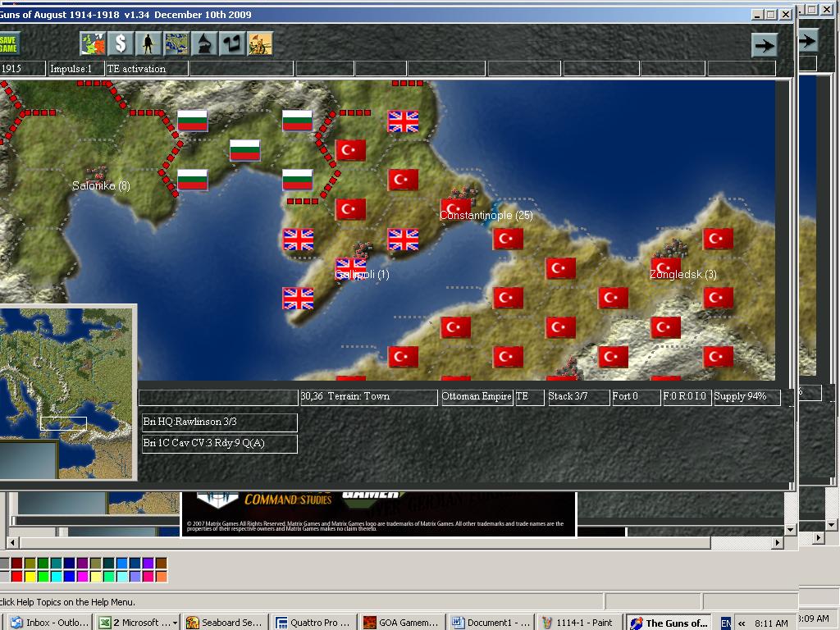840x630 pixels.
Task: Click the Supply 94% field
Action: tap(746, 397)
